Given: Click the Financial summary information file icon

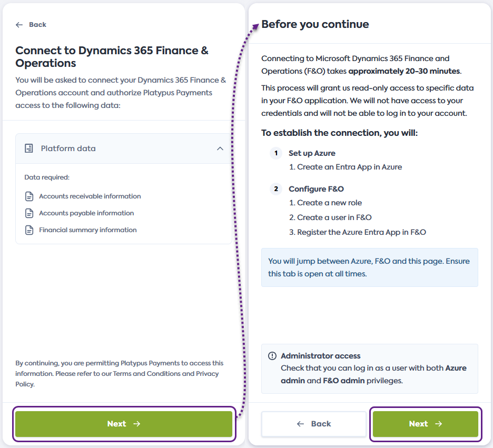Looking at the screenshot, I should point(29,230).
